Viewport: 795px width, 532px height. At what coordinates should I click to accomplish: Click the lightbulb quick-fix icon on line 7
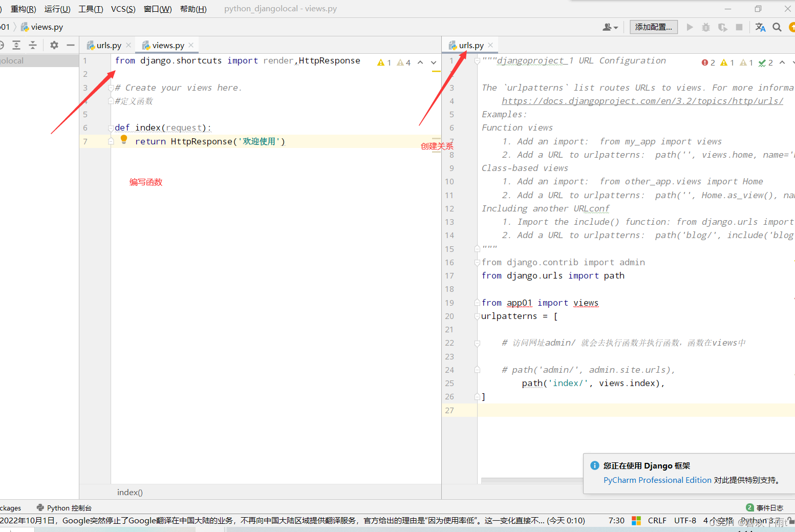pyautogui.click(x=123, y=139)
